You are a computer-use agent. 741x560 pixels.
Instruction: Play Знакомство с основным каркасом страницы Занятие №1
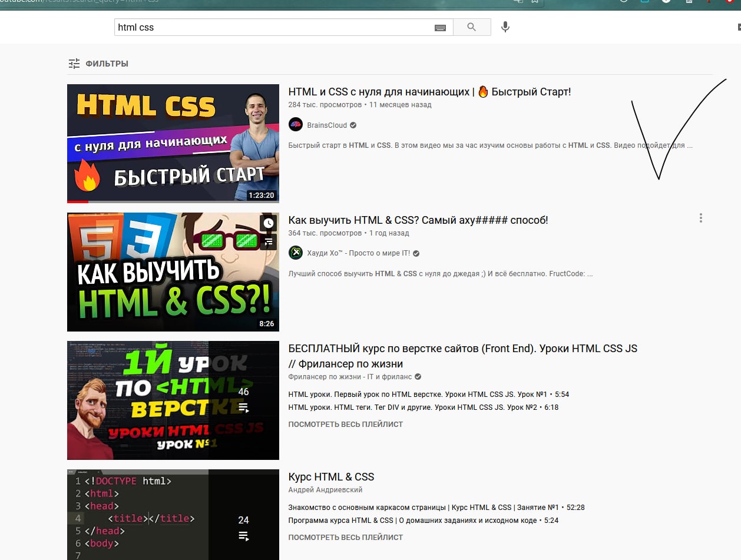(436, 508)
